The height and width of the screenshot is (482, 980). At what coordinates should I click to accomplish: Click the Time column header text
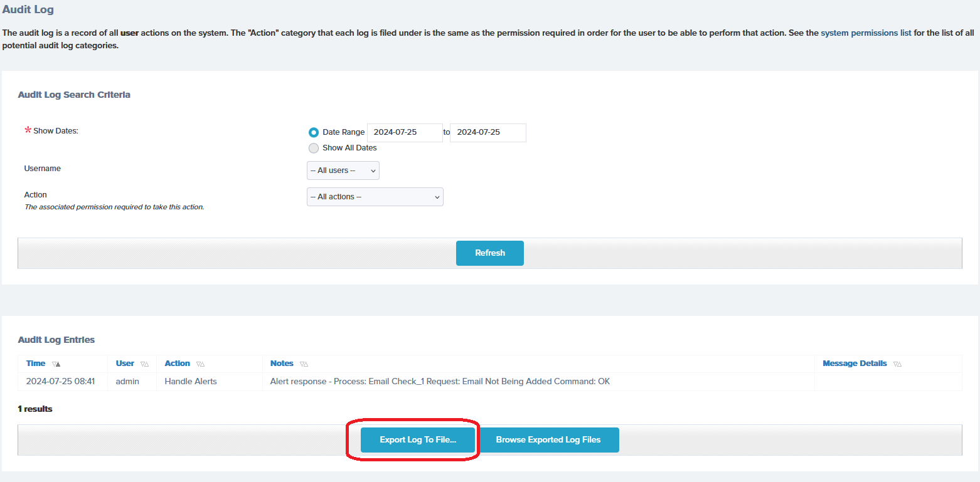click(36, 364)
